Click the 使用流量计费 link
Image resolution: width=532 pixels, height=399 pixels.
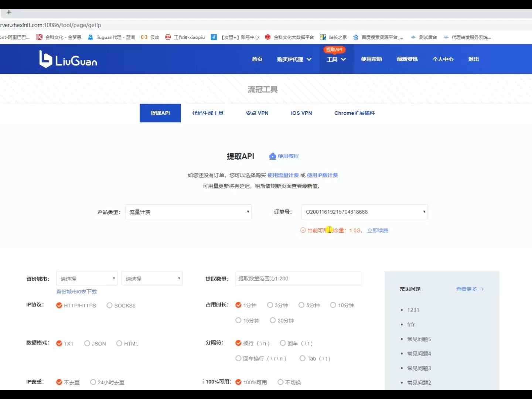(283, 175)
